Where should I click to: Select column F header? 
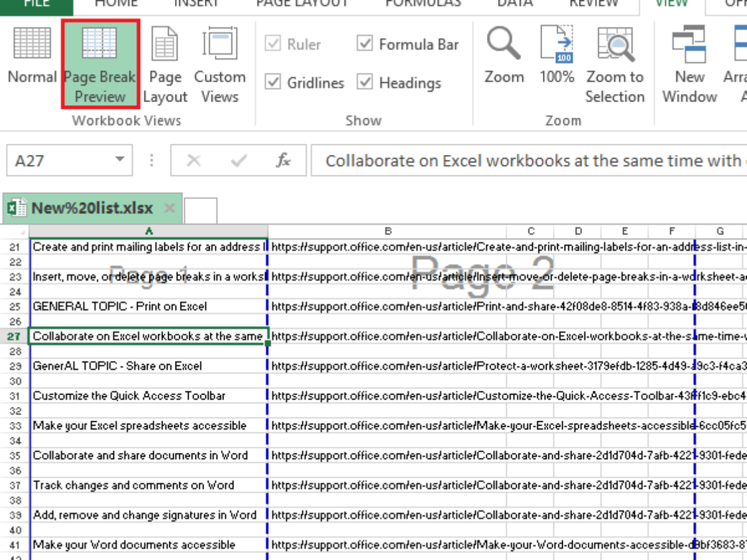click(671, 231)
